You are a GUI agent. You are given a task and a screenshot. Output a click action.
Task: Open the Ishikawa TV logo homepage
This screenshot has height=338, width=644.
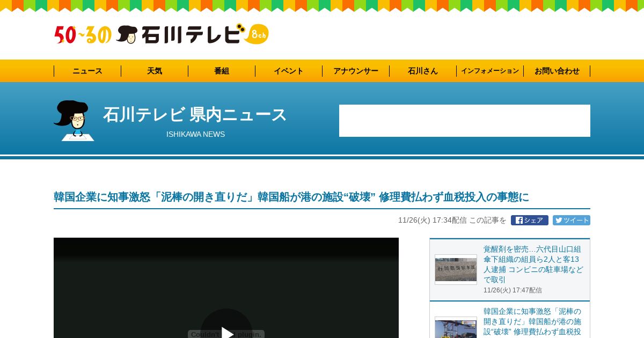click(192, 34)
